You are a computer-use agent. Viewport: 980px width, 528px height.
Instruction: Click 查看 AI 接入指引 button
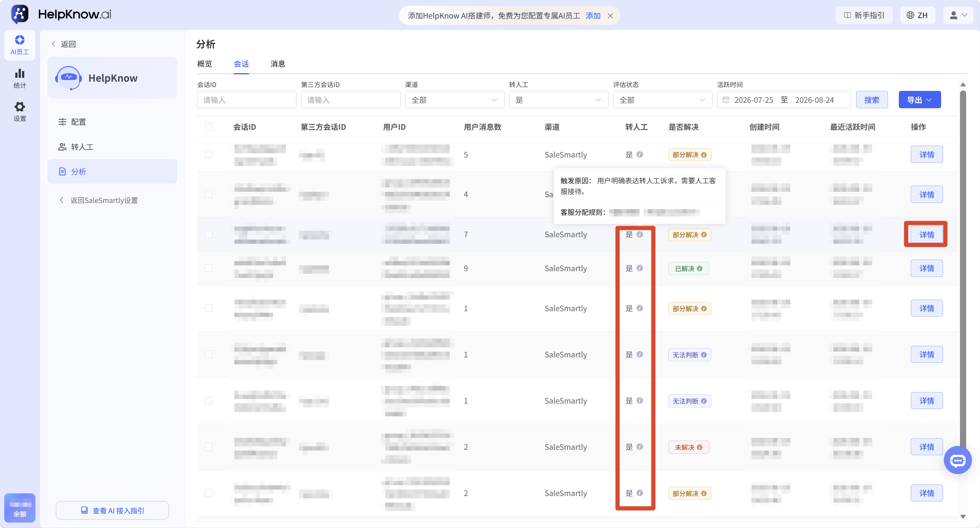tap(112, 510)
